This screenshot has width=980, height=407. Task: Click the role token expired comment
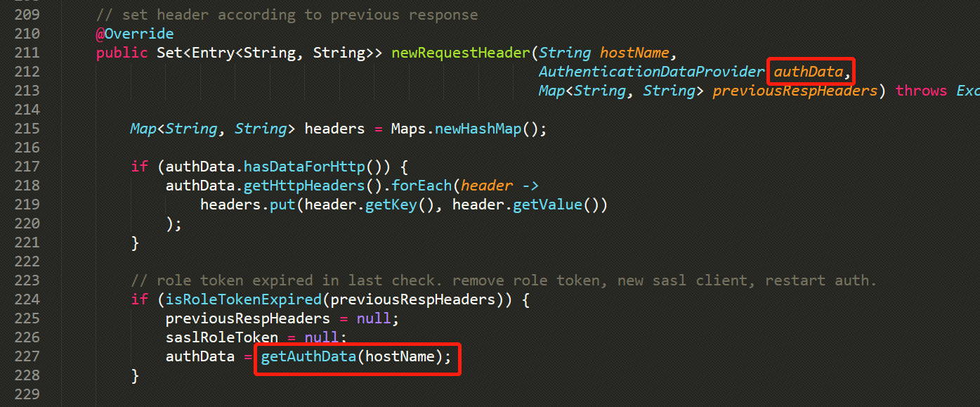point(504,280)
